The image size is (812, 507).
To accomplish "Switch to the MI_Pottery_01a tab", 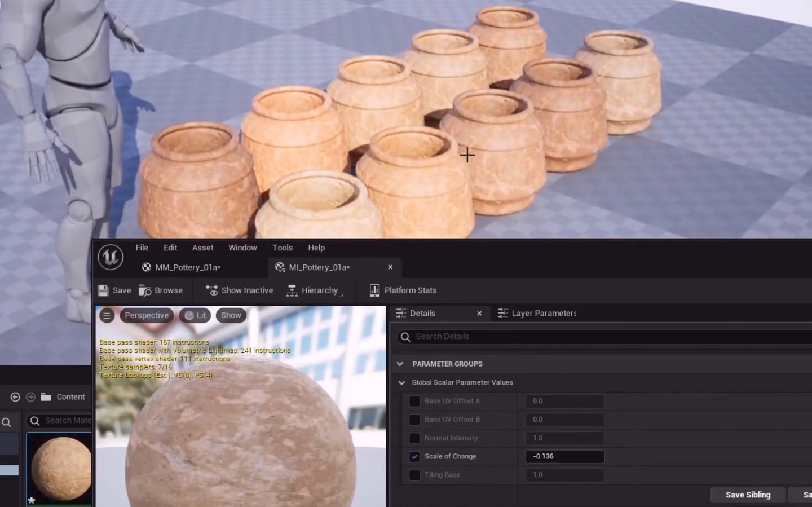I will [319, 267].
